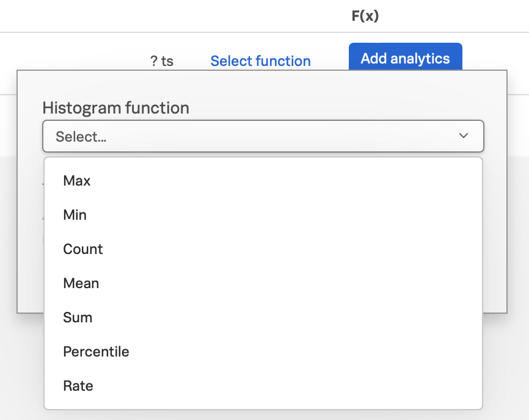Image resolution: width=529 pixels, height=420 pixels.
Task: Click the F(x) column header
Action: point(365,16)
